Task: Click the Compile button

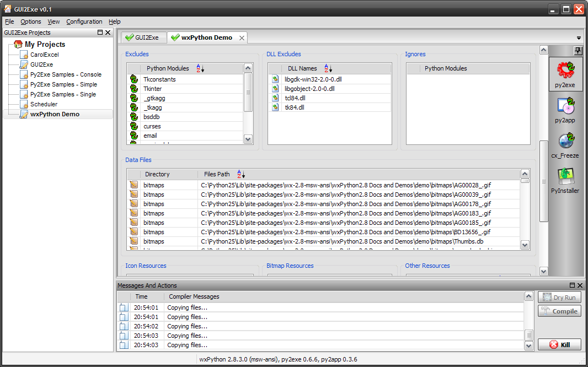Action: [x=559, y=311]
